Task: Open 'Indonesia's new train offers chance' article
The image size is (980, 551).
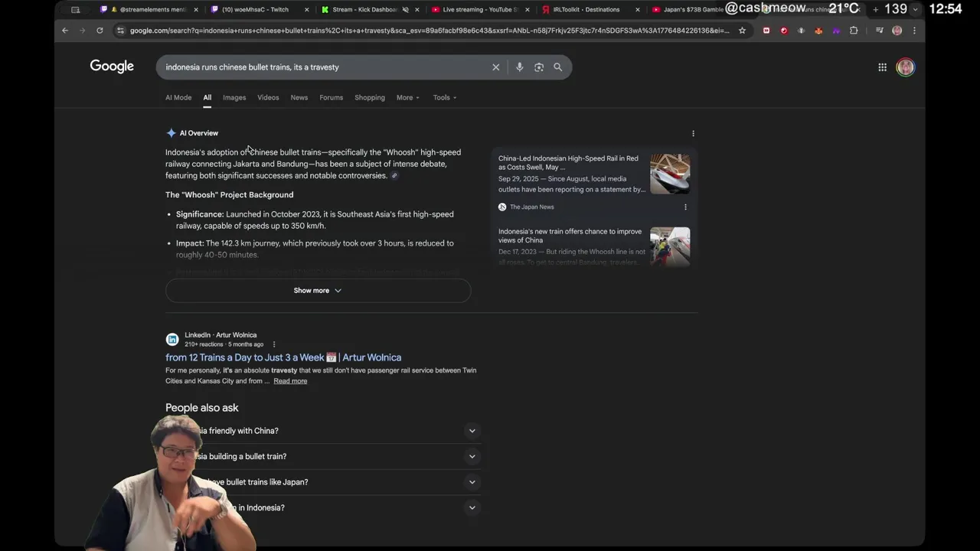Action: 570,236
